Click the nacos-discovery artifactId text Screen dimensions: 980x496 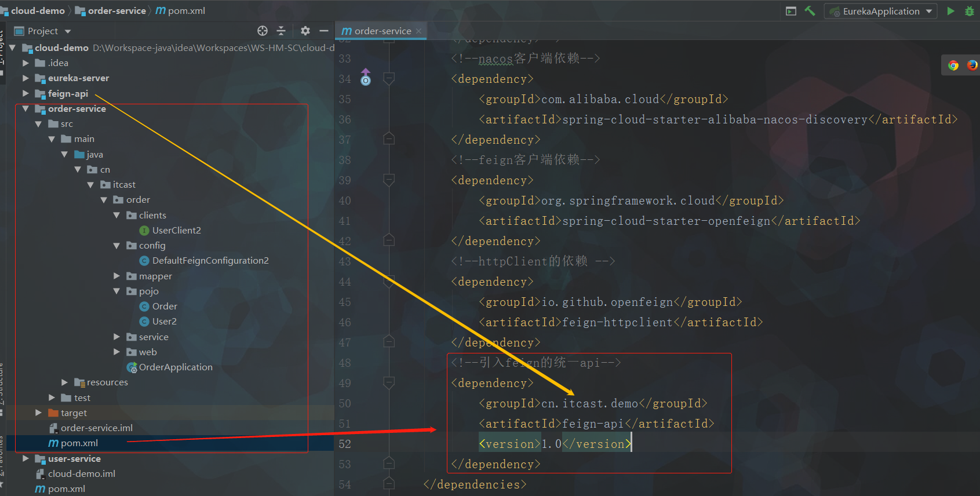[x=715, y=119]
